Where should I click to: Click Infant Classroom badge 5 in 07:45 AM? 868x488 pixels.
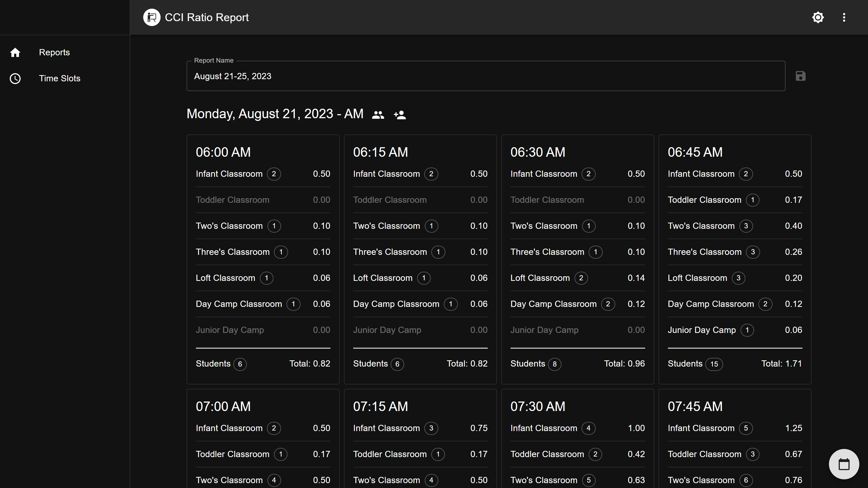[x=746, y=428]
